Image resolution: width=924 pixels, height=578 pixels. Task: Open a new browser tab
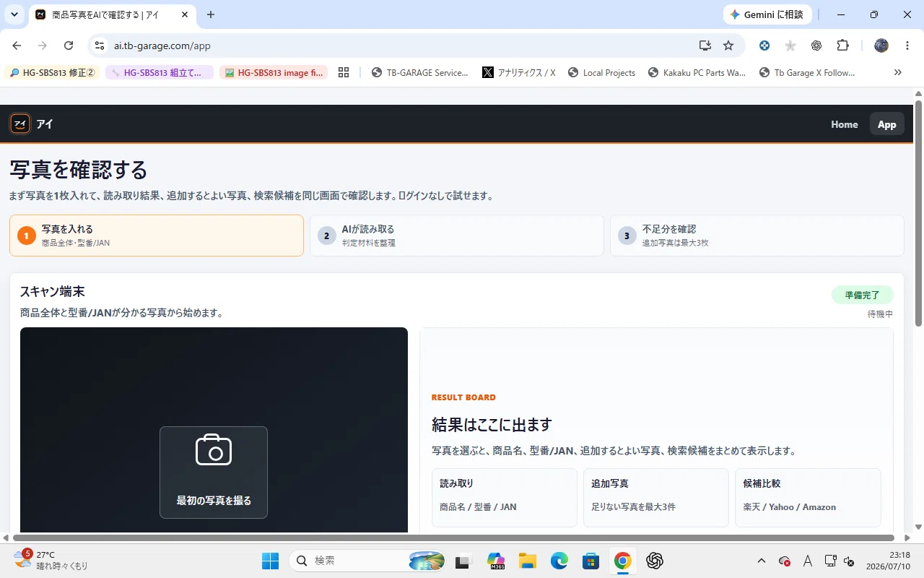[211, 14]
